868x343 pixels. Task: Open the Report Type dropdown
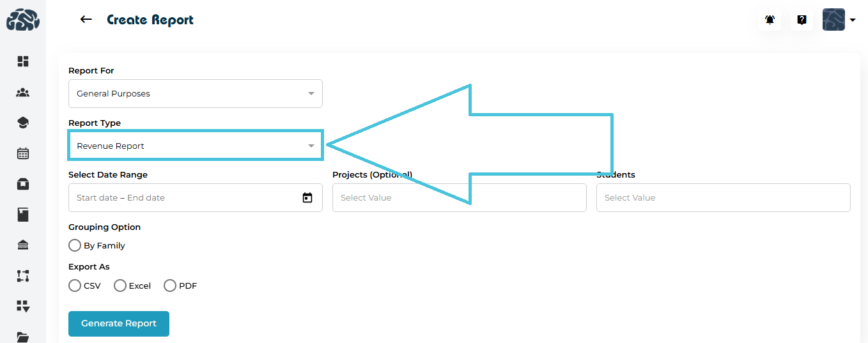[195, 146]
